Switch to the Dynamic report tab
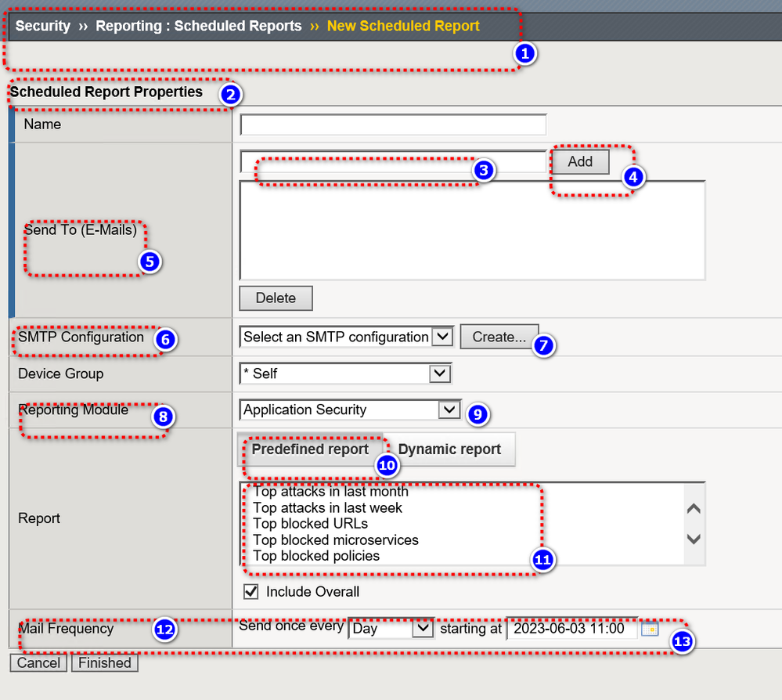 coord(449,449)
